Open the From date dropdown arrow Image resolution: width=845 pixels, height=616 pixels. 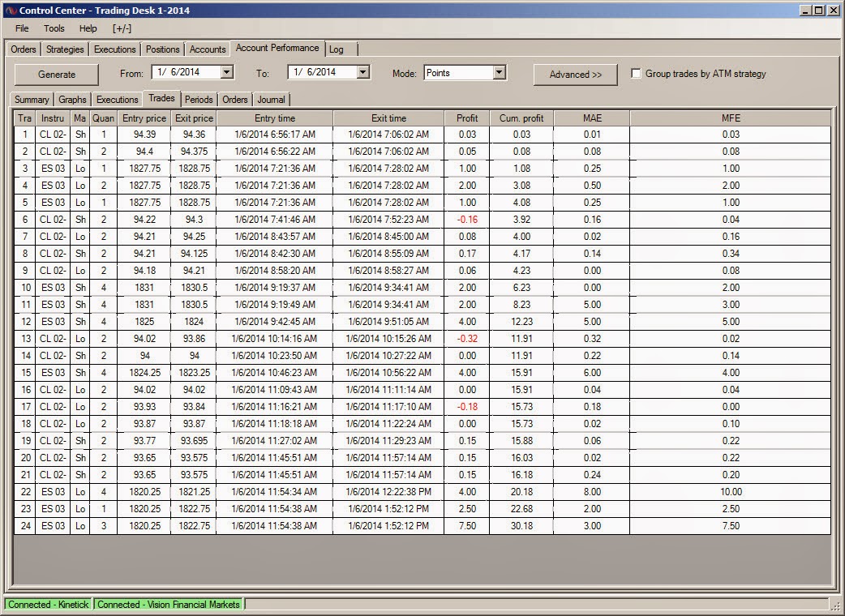tap(227, 71)
